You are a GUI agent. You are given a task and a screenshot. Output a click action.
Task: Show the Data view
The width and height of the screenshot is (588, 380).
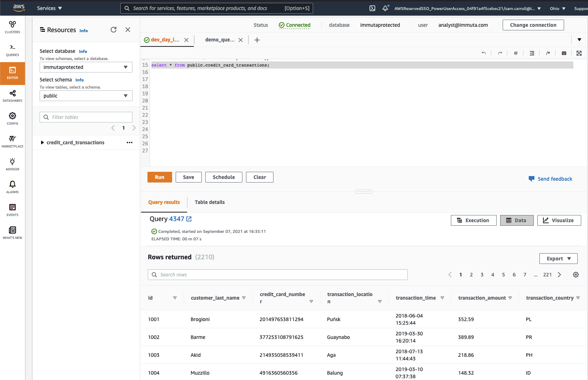(x=517, y=220)
